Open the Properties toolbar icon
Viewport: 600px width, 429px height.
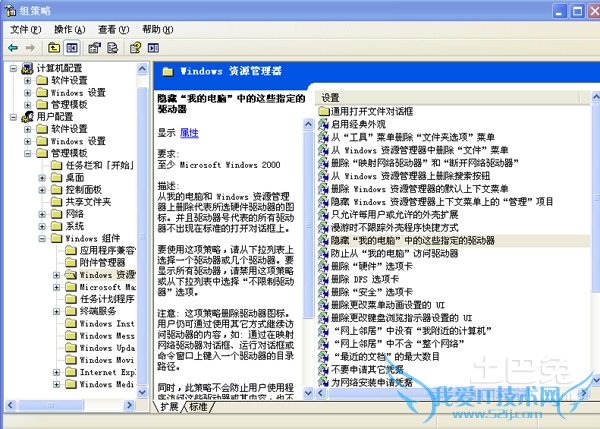(x=95, y=48)
